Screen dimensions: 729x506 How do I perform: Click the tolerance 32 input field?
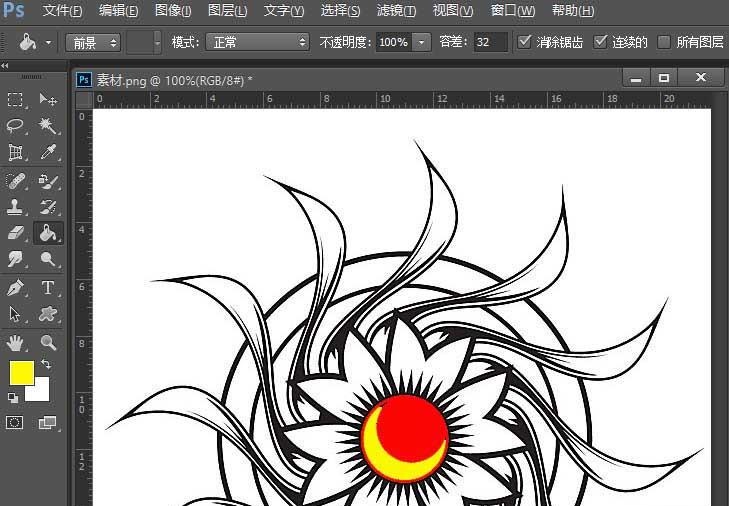(490, 42)
